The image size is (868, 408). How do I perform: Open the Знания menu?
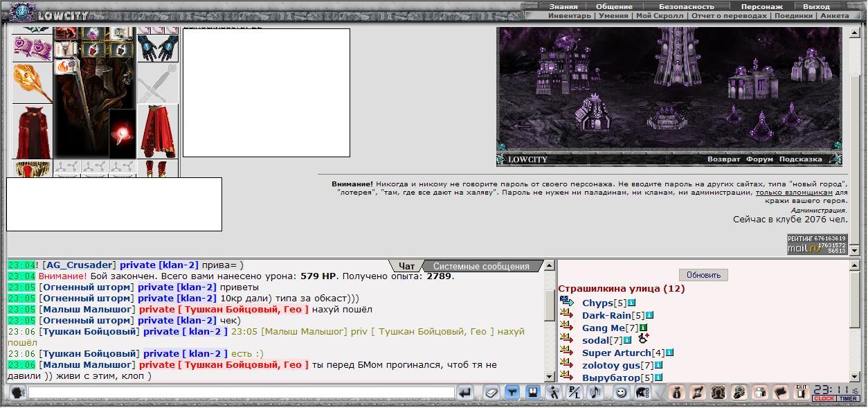pyautogui.click(x=563, y=6)
